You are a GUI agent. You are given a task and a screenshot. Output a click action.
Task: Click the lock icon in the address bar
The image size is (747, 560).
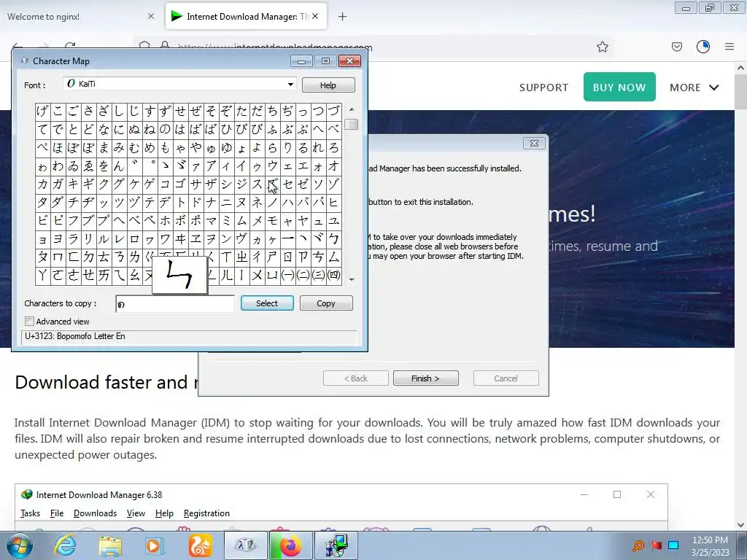pos(165,46)
